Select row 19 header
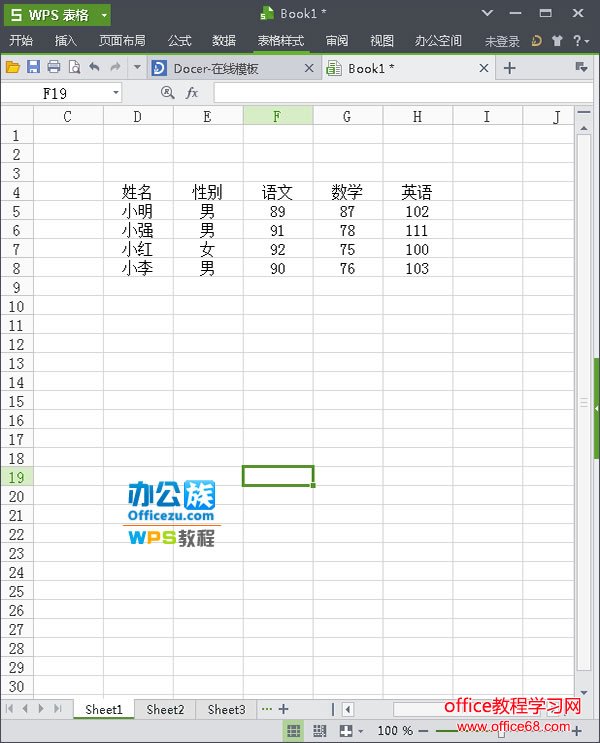Viewport: 600px width, 743px height. pos(17,477)
